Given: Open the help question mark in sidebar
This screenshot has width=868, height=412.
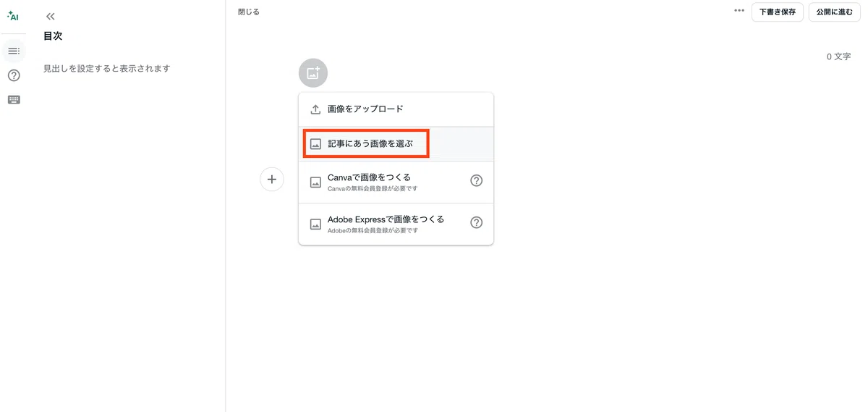Looking at the screenshot, I should pos(14,75).
